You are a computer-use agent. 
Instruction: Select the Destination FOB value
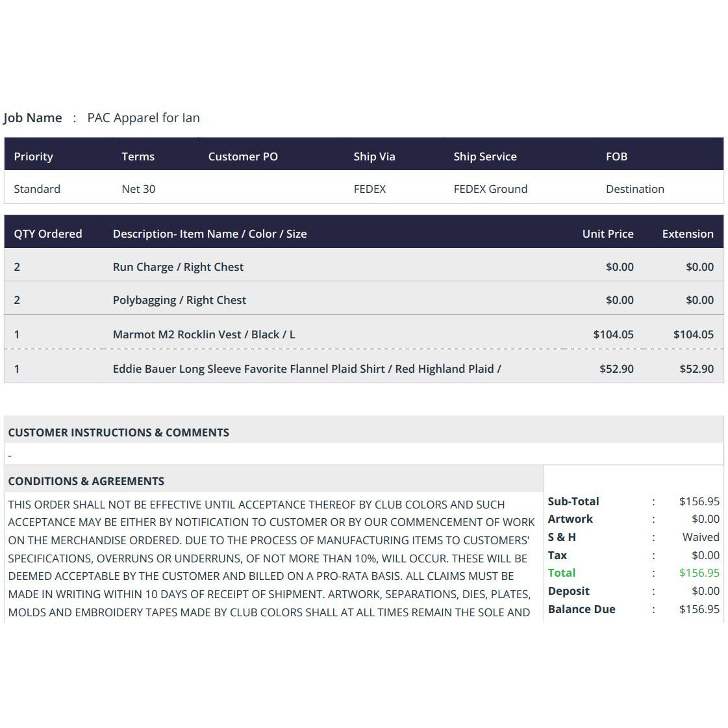pyautogui.click(x=634, y=189)
